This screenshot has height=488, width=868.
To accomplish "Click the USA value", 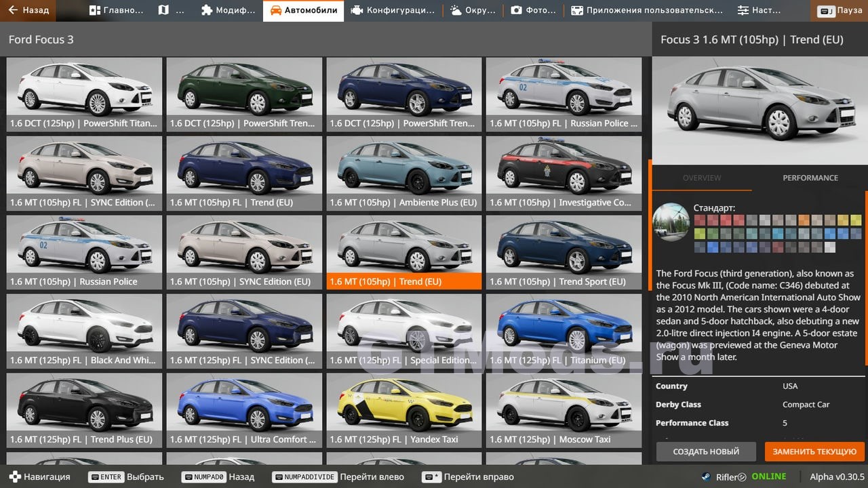I will [x=790, y=386].
